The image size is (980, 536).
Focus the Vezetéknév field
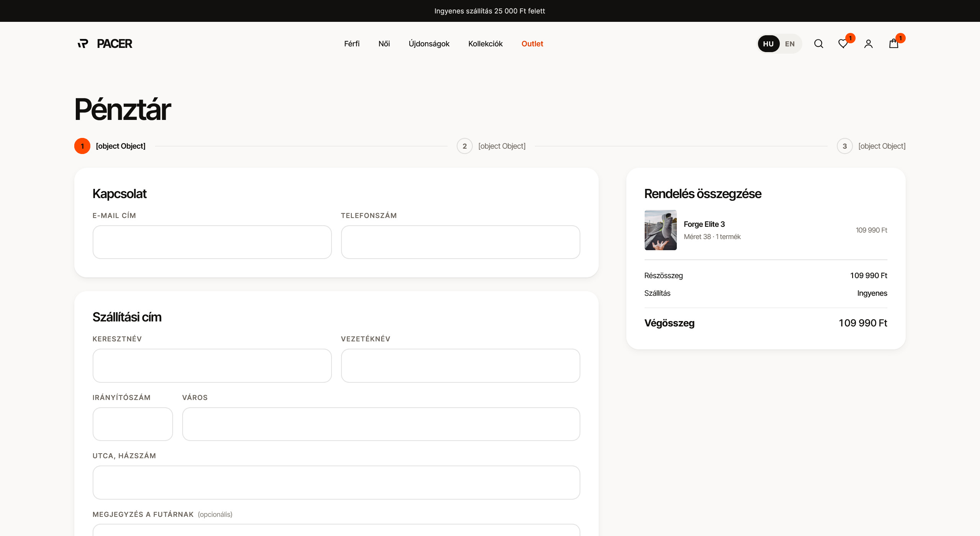pos(461,366)
